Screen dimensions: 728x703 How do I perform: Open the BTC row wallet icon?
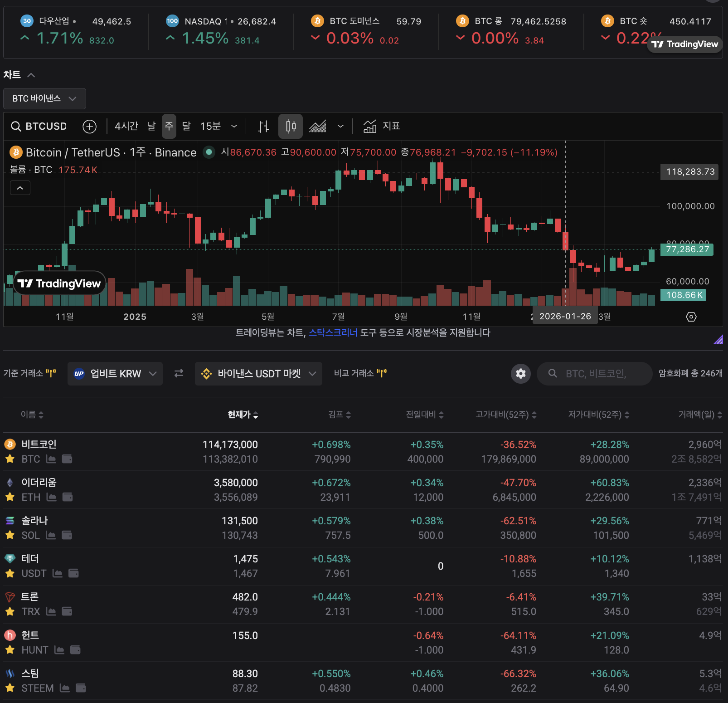coord(67,459)
